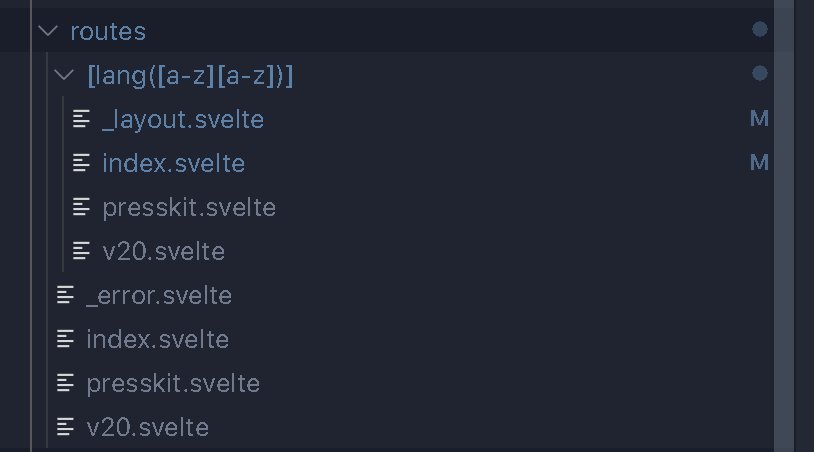Click the vertical scrollbar of the file tree

[784, 226]
